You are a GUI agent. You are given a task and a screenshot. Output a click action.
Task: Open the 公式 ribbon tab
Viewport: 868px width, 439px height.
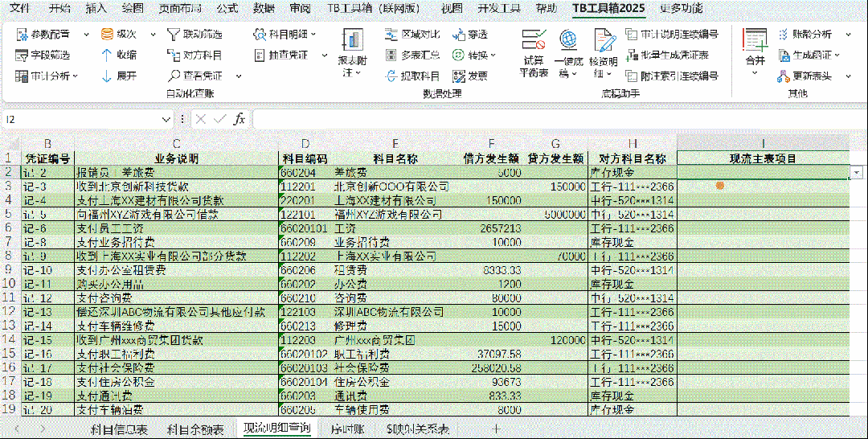227,9
